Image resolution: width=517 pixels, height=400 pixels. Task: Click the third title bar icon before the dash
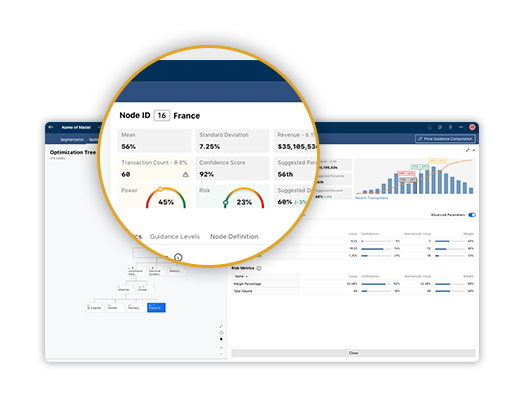(450, 127)
